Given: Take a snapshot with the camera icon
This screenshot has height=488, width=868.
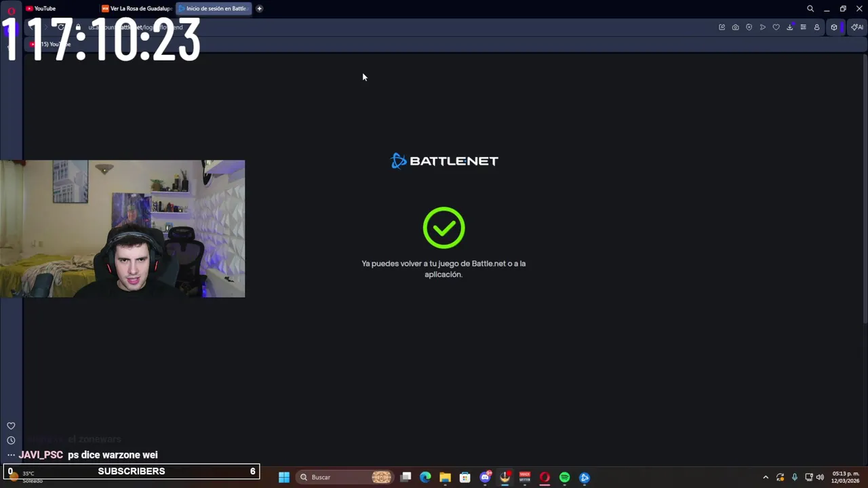Looking at the screenshot, I should coord(735,27).
